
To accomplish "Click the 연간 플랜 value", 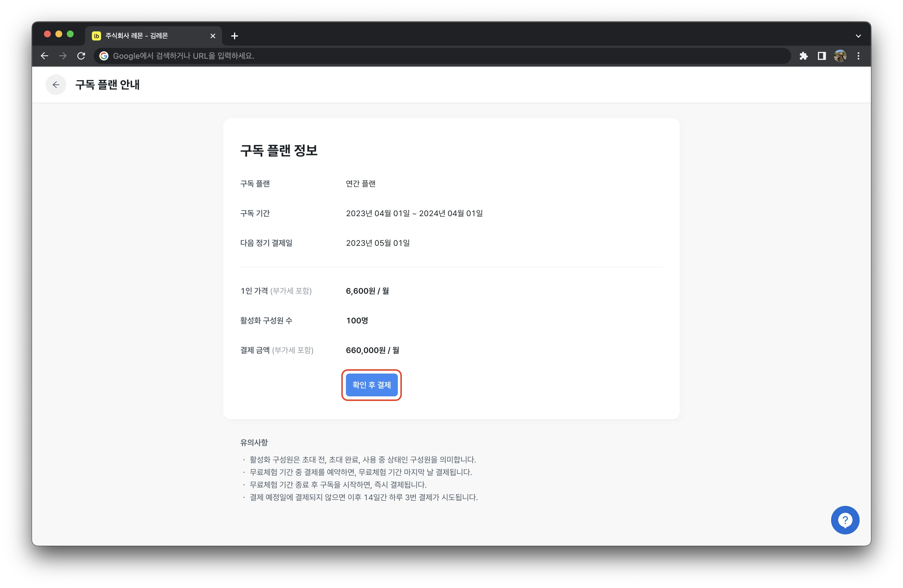I will pos(360,183).
